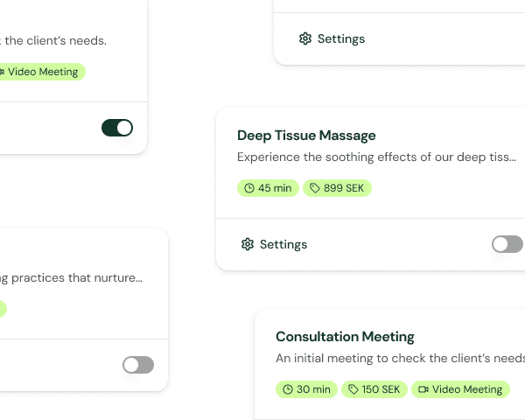525x420 pixels.
Task: Select the 30 min duration tag
Action: [305, 389]
